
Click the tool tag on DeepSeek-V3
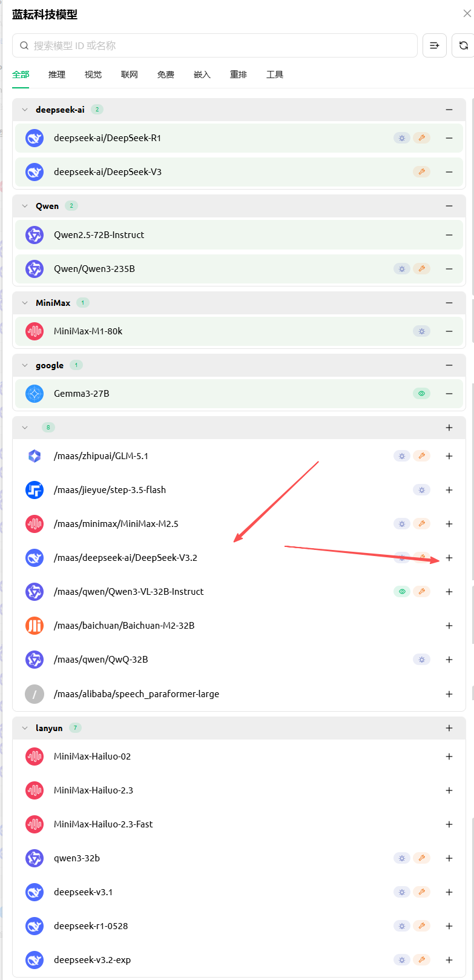coord(422,172)
